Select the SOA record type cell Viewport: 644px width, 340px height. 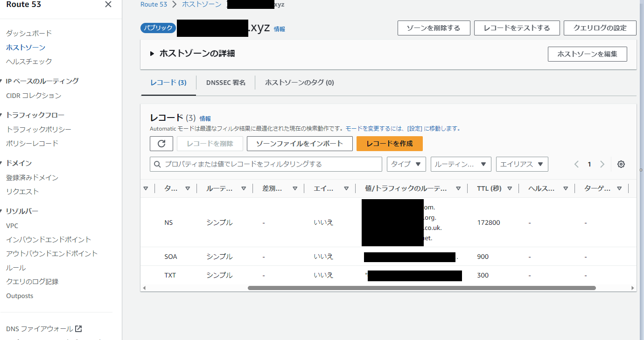[171, 257]
